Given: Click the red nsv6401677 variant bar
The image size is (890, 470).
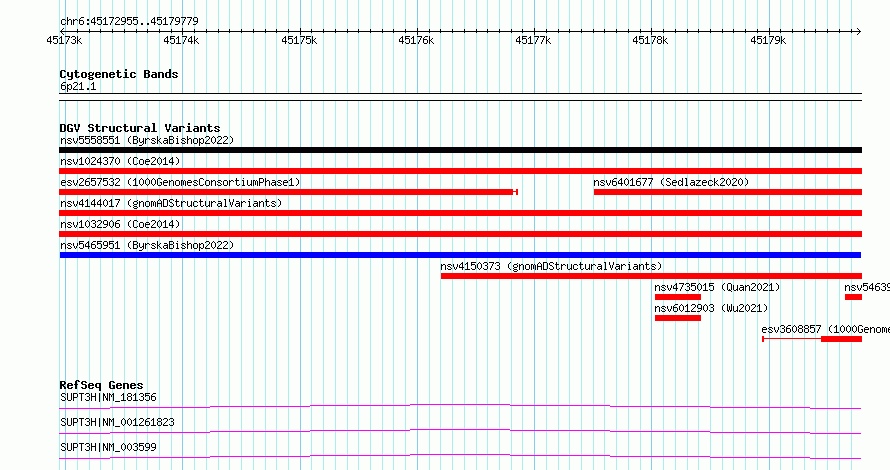Looking at the screenshot, I should click(x=728, y=192).
